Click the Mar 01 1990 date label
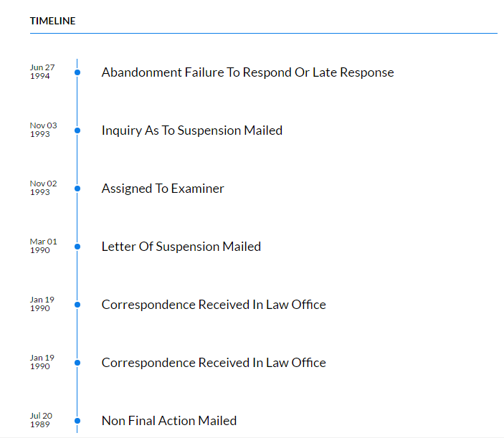The image size is (504, 438). (44, 246)
